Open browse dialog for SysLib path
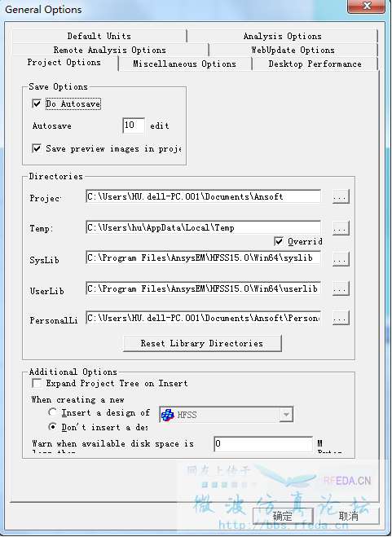Screen dimensions: 392x537 [x=341, y=259]
